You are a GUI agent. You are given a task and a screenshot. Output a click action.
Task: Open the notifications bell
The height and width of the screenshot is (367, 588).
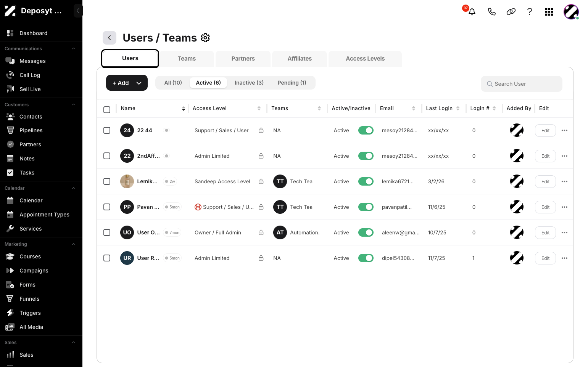pyautogui.click(x=472, y=12)
